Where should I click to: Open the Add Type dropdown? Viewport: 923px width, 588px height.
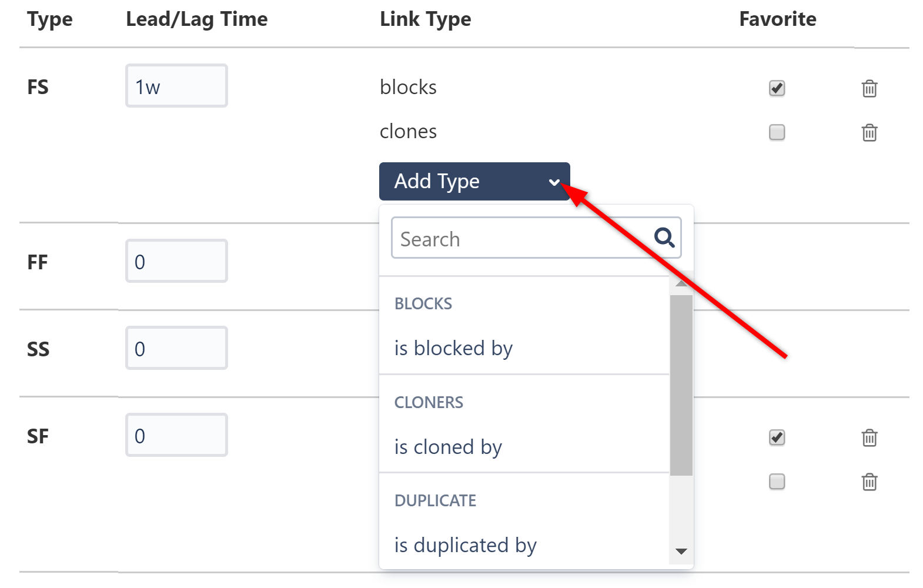[474, 181]
